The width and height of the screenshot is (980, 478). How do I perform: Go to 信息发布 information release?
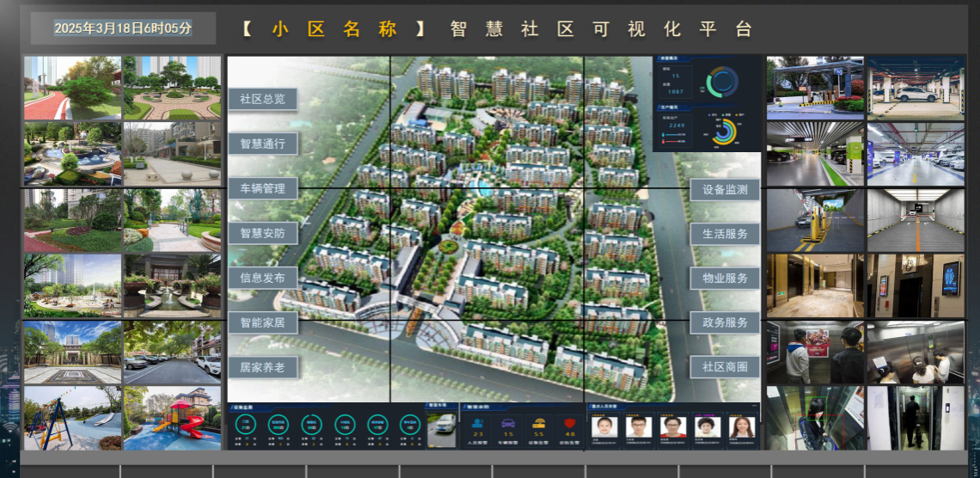click(262, 278)
